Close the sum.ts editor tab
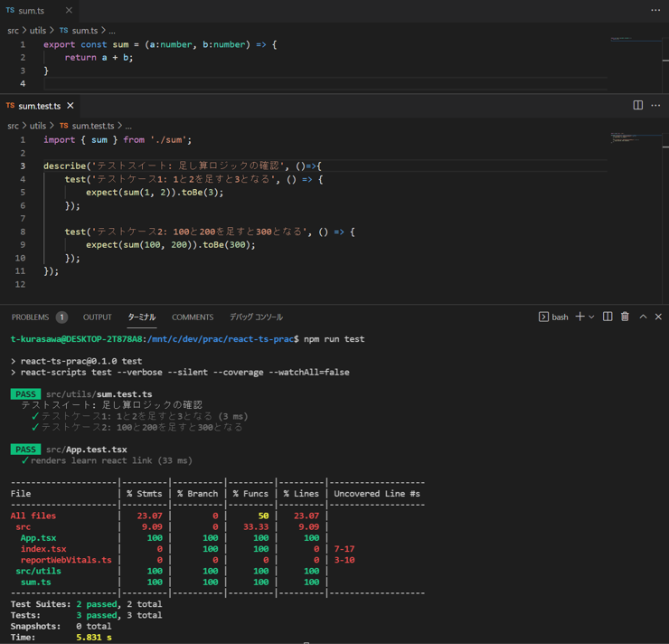The image size is (669, 644). 69,11
